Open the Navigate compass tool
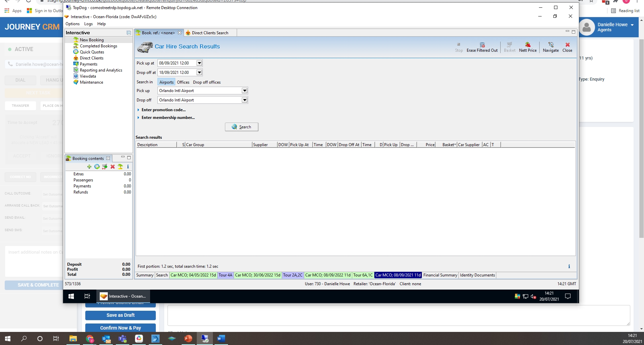644x345 pixels. 551,45
